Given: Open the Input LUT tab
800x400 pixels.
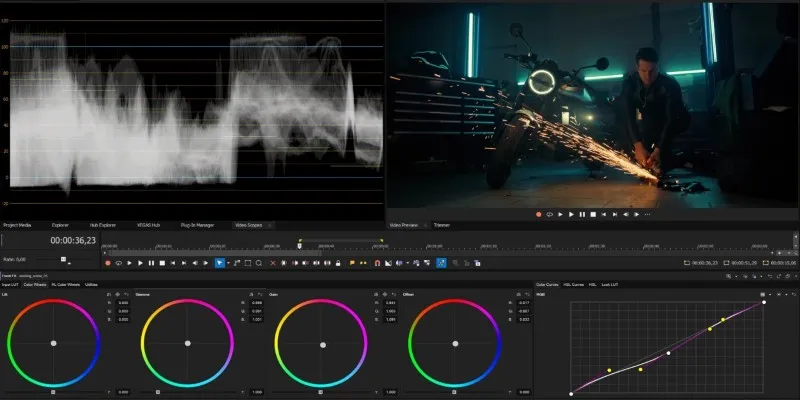Looking at the screenshot, I should pos(10,284).
